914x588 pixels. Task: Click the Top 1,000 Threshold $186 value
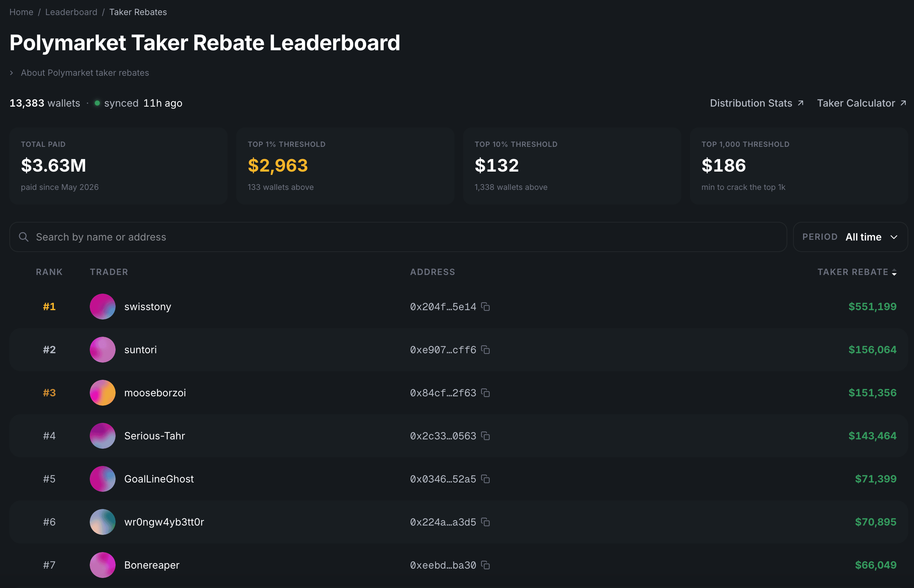pyautogui.click(x=723, y=166)
